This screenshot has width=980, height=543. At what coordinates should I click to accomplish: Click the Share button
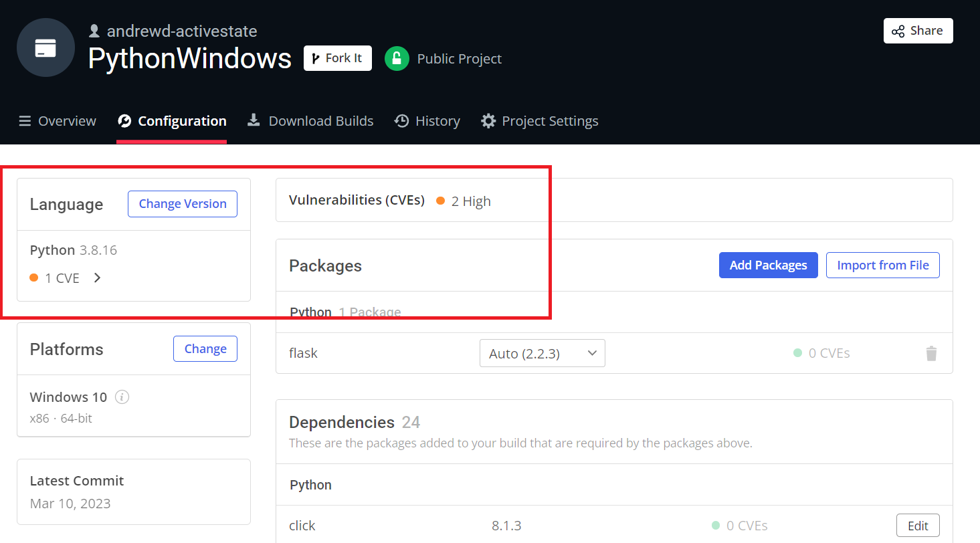(918, 31)
